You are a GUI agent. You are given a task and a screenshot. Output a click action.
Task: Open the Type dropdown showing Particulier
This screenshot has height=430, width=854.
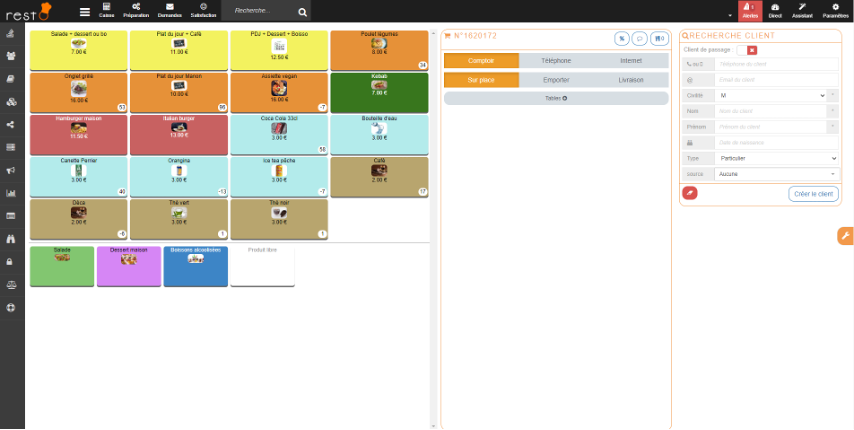point(776,158)
